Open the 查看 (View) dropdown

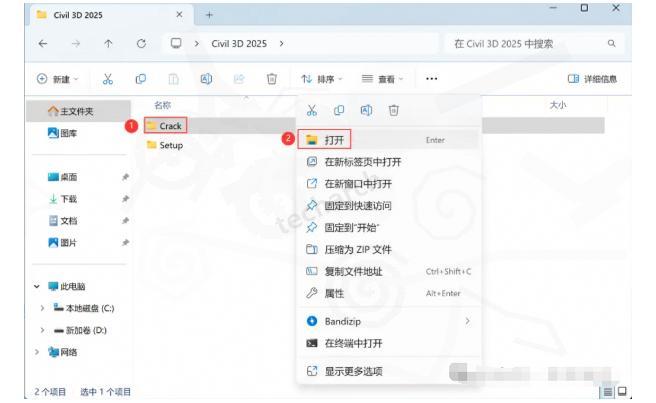tap(382, 79)
